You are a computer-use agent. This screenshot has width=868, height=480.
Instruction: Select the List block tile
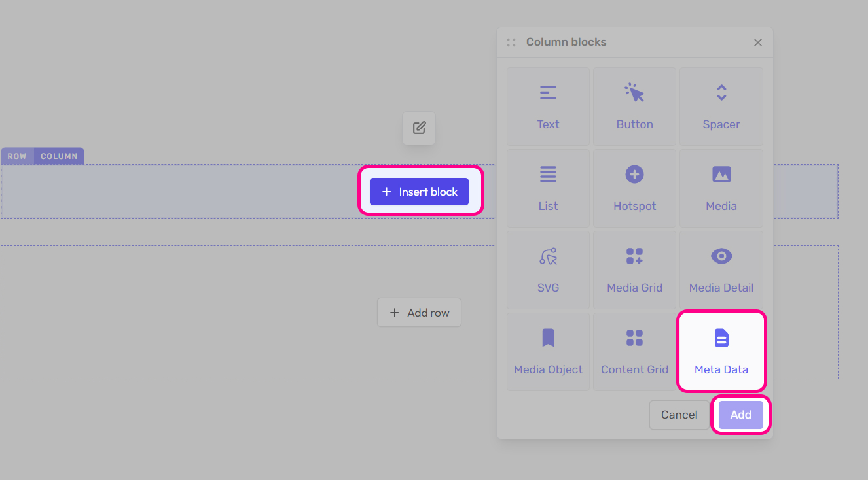548,188
